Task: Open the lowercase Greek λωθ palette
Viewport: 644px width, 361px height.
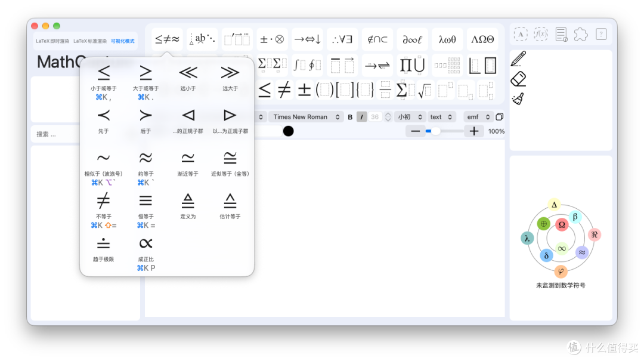Action: click(447, 39)
